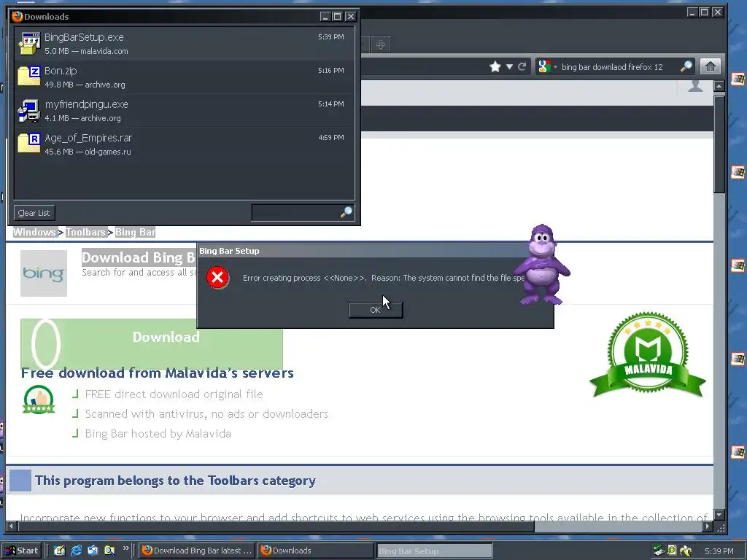Viewport: 747px width, 560px height.
Task: Click the horizontal scrollbar right arrow
Action: (x=708, y=526)
